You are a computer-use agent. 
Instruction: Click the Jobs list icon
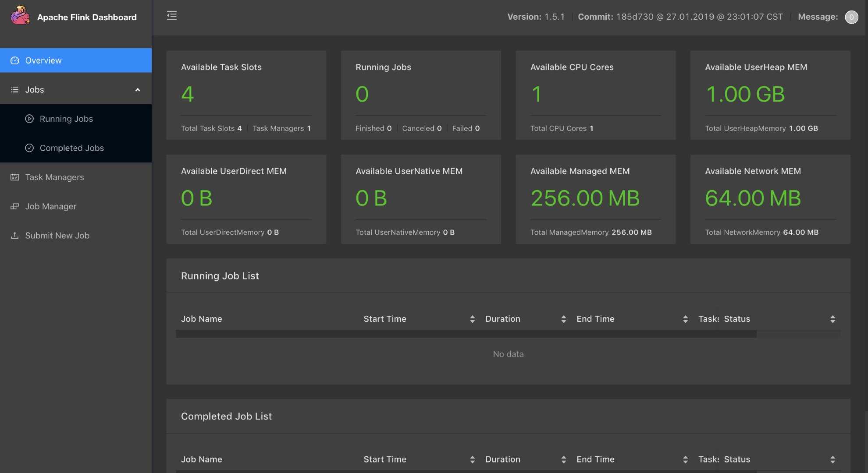click(x=15, y=90)
